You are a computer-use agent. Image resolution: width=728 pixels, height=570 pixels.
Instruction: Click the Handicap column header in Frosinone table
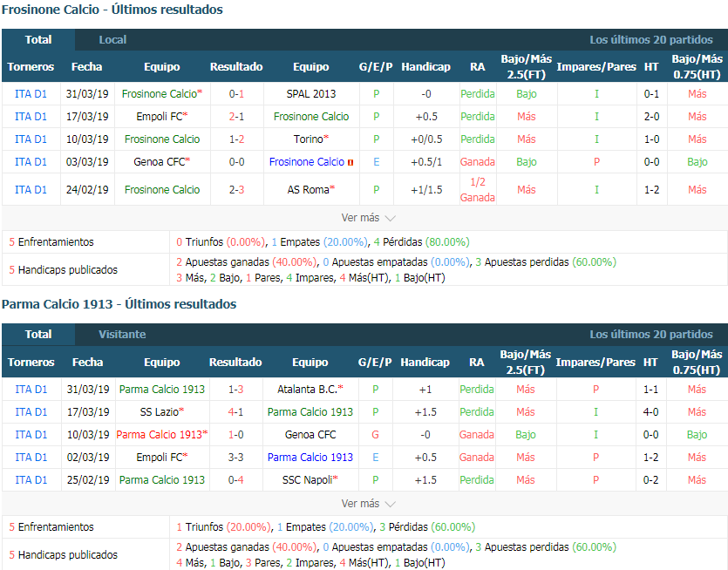tap(425, 67)
